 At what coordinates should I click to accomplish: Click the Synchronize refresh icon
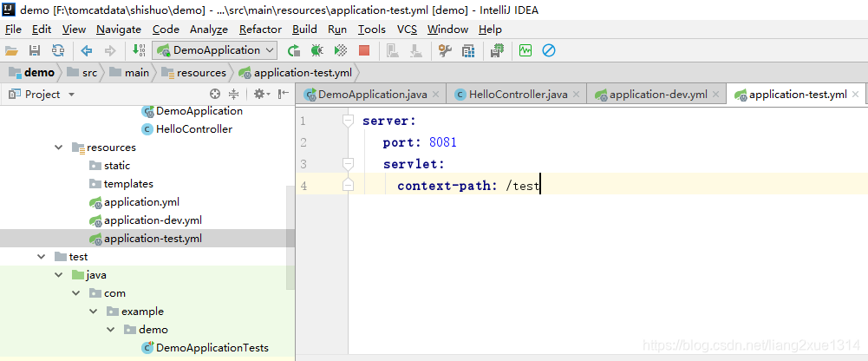[x=57, y=51]
